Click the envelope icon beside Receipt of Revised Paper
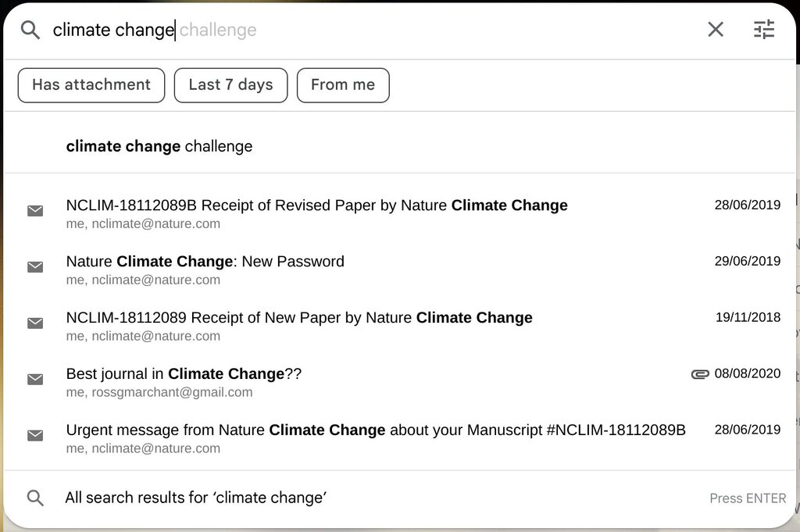Viewport: 800px width, 532px height. click(x=35, y=211)
